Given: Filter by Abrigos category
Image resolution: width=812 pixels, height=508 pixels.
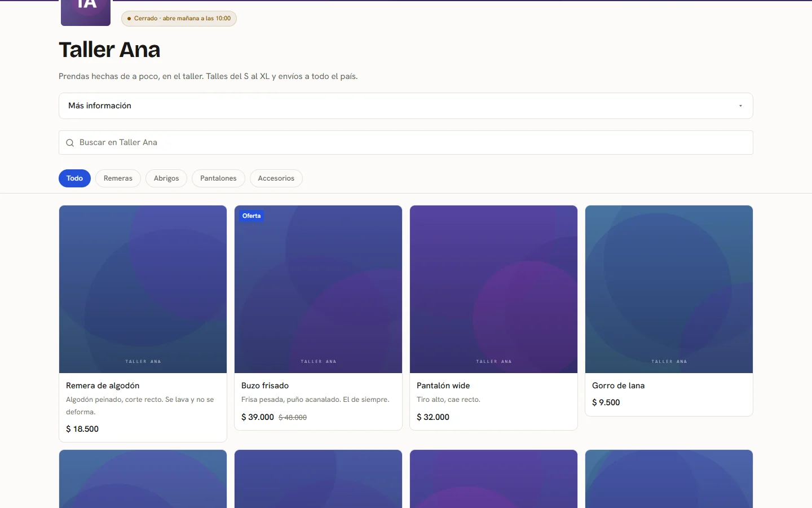Looking at the screenshot, I should [166, 178].
